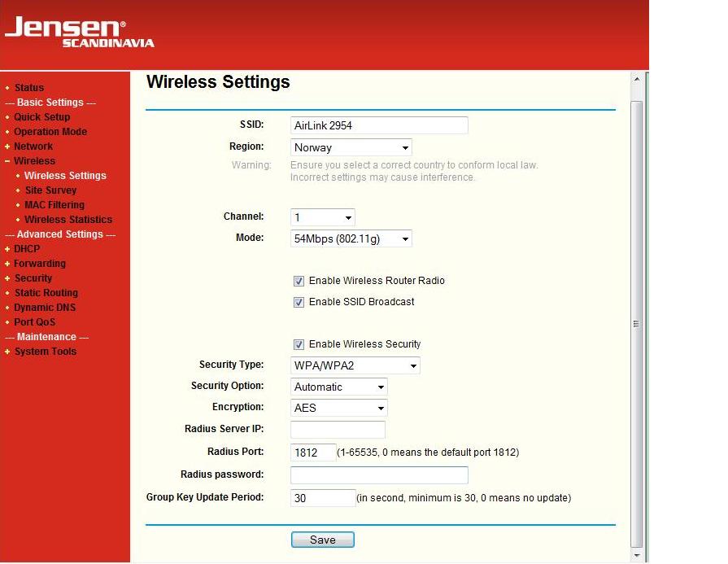728x564 pixels.
Task: Open Static Routing
Action: pos(46,293)
